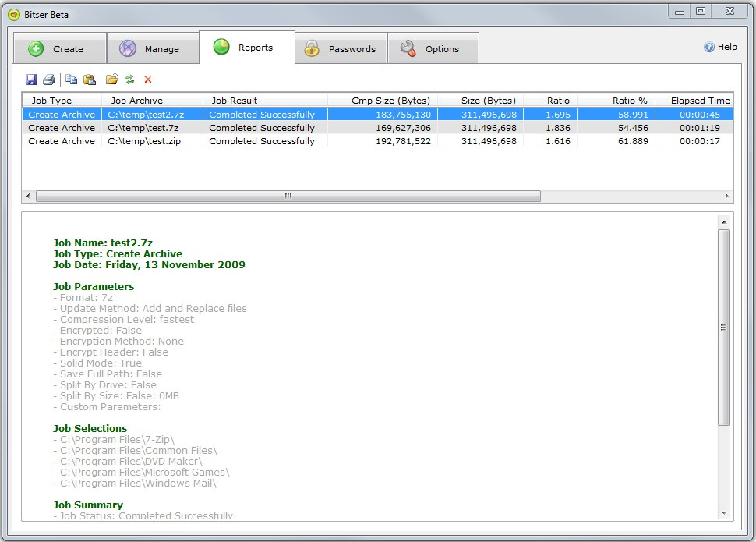Image resolution: width=756 pixels, height=542 pixels.
Task: Click the Job Summary heading
Action: 88,505
